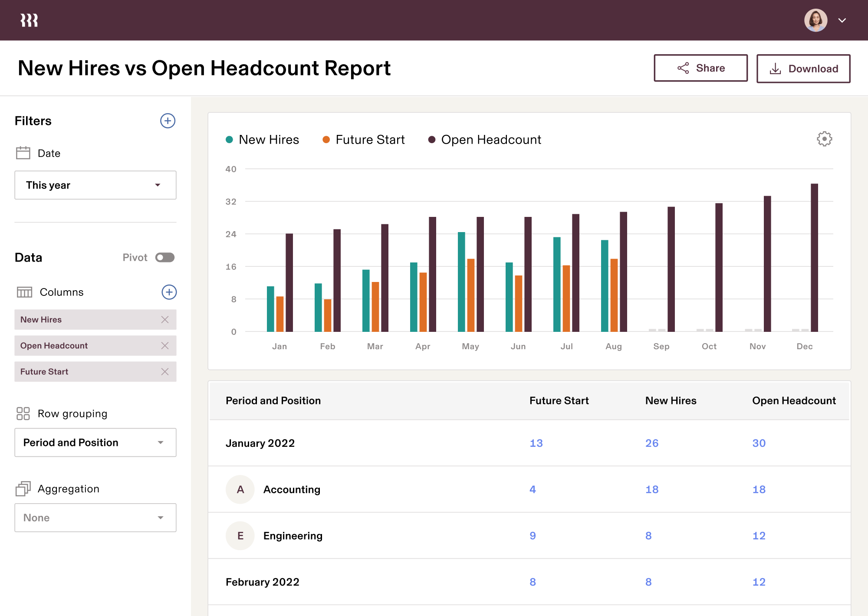Open the "Period and Position" row grouping dropdown
The width and height of the screenshot is (868, 616).
pyautogui.click(x=95, y=442)
